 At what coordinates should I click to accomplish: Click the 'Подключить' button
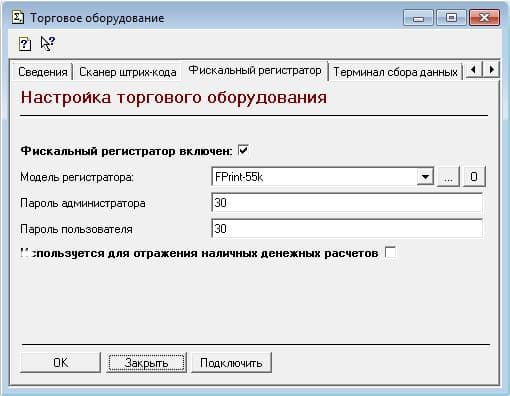click(x=231, y=362)
